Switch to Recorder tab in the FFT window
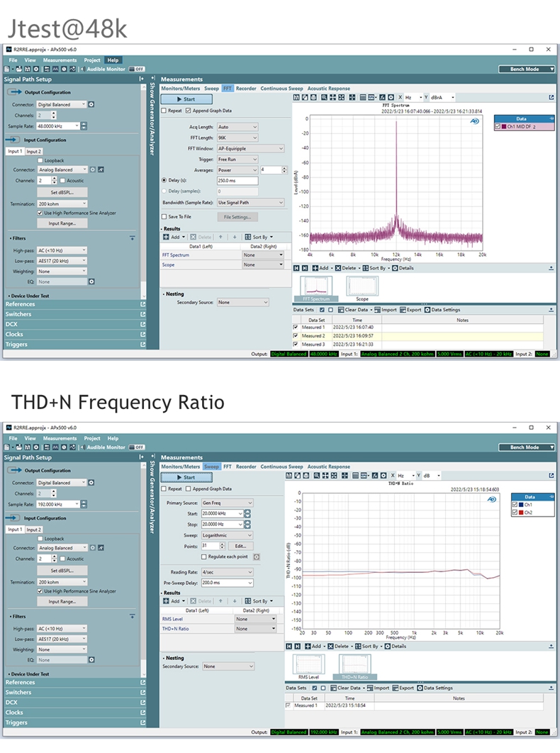The width and height of the screenshot is (560, 753). 246,89
